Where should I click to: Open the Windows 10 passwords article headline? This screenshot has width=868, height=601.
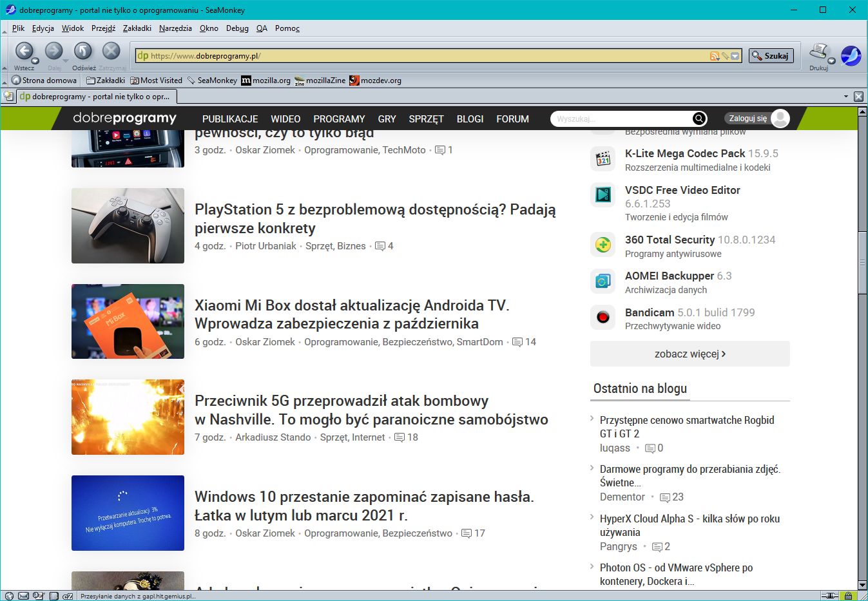click(364, 506)
